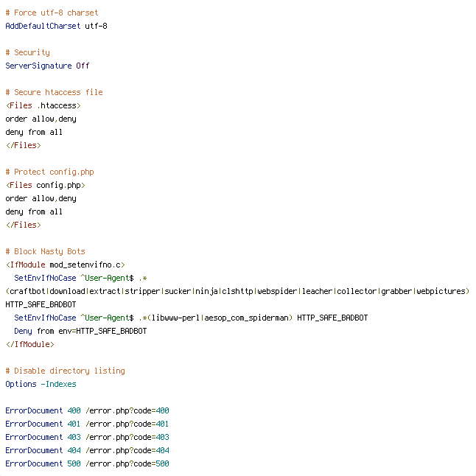Viewport: 476px width, 476px height.
Task: Select the '# Security' comment line
Action: click(27, 52)
